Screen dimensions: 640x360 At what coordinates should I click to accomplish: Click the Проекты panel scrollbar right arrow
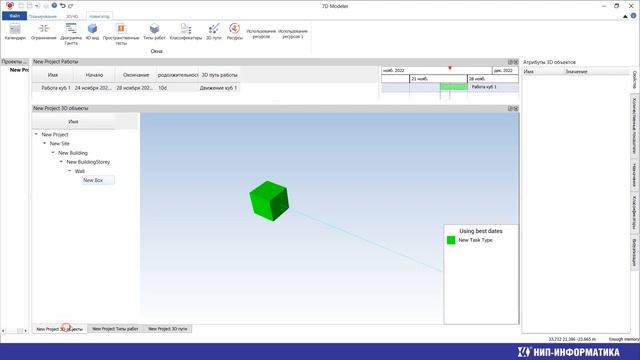click(x=26, y=331)
